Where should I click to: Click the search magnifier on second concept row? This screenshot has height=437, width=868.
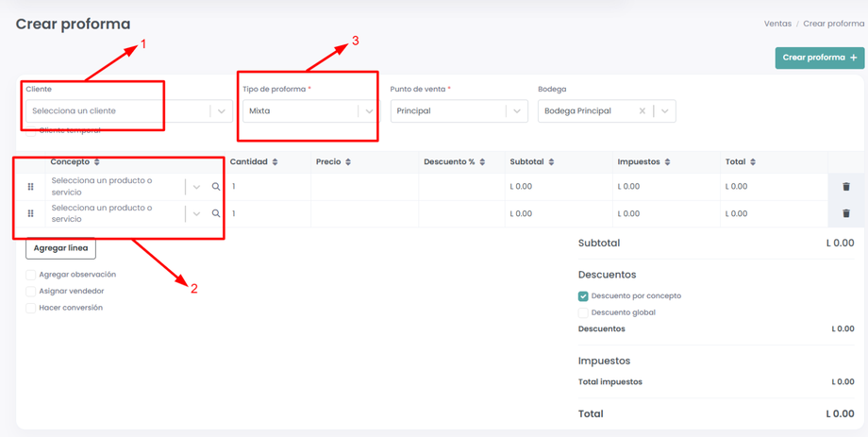point(216,213)
